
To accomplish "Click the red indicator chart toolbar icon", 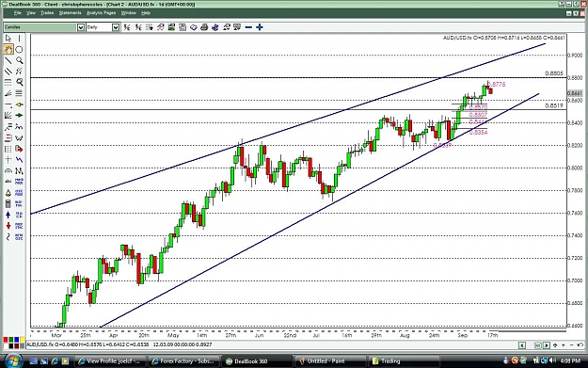I will 161,27.
